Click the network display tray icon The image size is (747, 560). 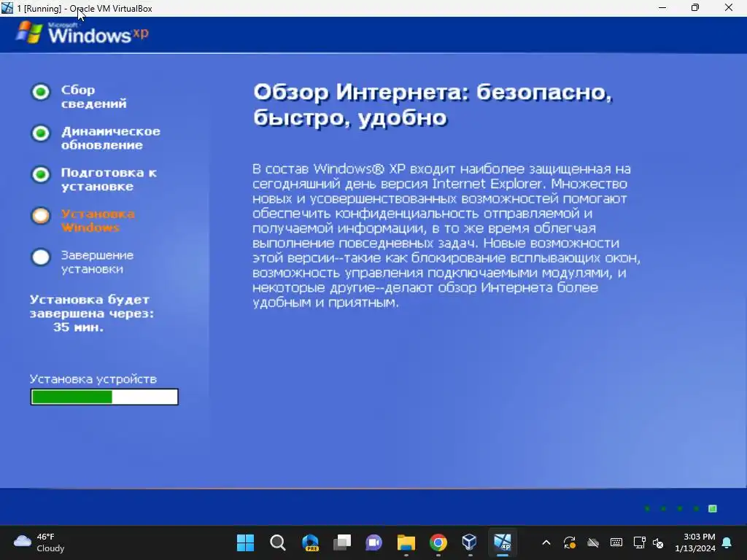coord(639,542)
